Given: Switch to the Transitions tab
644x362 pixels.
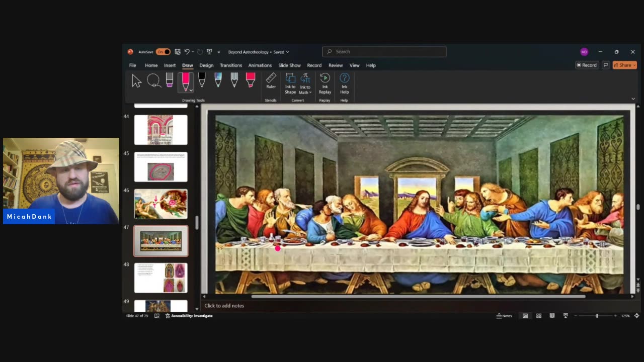Looking at the screenshot, I should click(x=231, y=65).
